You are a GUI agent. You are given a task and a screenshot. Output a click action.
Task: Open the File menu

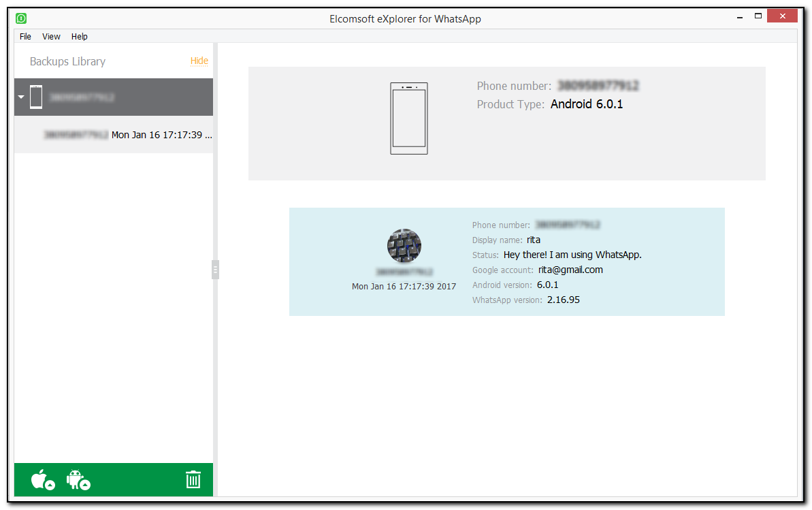[x=25, y=37]
